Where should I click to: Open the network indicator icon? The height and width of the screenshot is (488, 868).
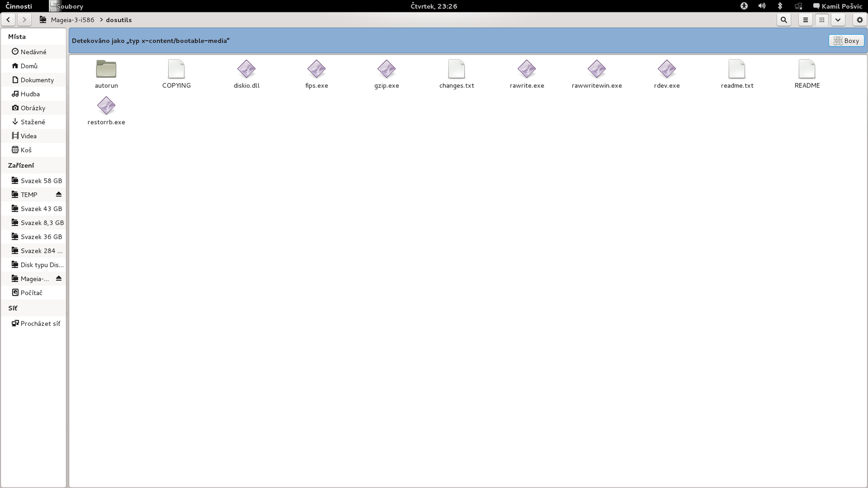(x=799, y=6)
